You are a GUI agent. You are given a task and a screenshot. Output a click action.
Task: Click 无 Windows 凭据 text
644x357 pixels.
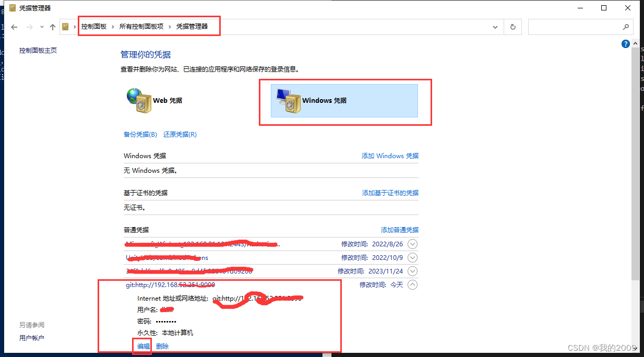click(151, 171)
